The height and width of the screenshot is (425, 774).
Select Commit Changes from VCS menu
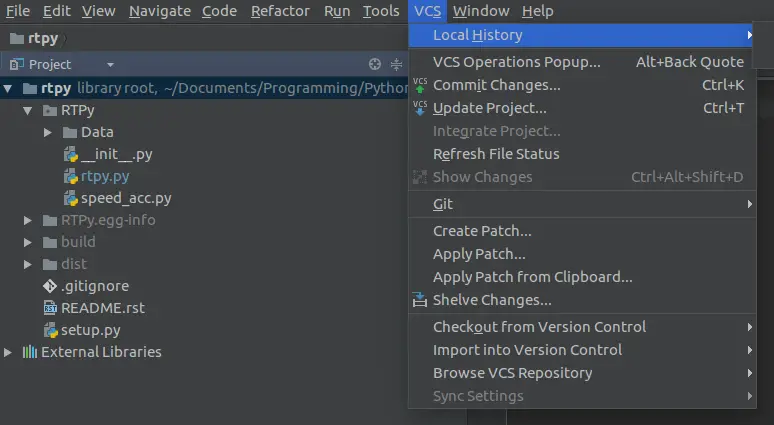click(x=582, y=85)
